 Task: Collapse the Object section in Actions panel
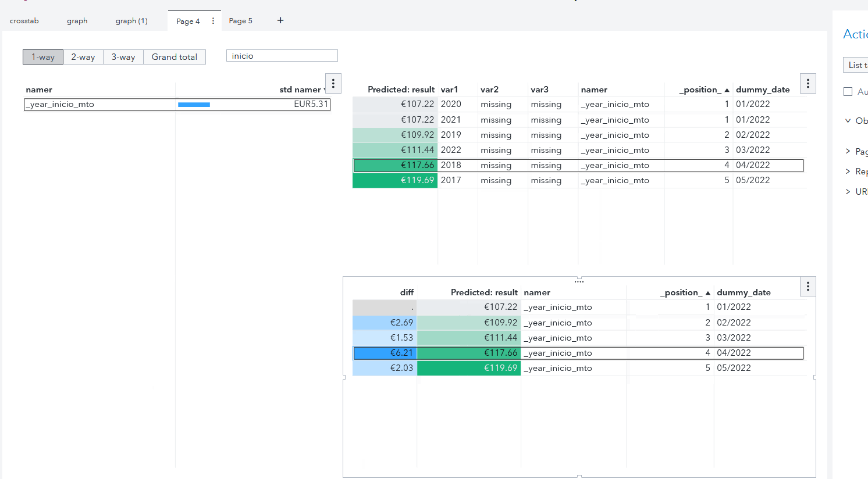click(848, 120)
